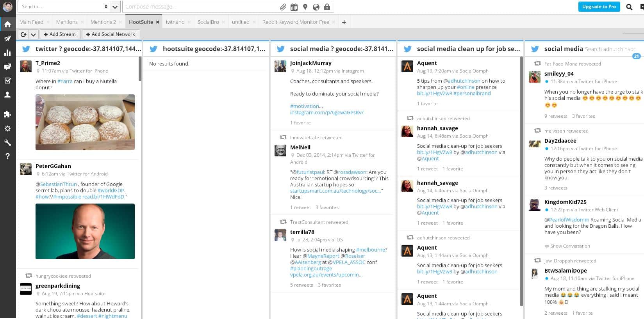Click the paperclip attach media icon
Screen dimensions: 644x319
(x=283, y=7)
